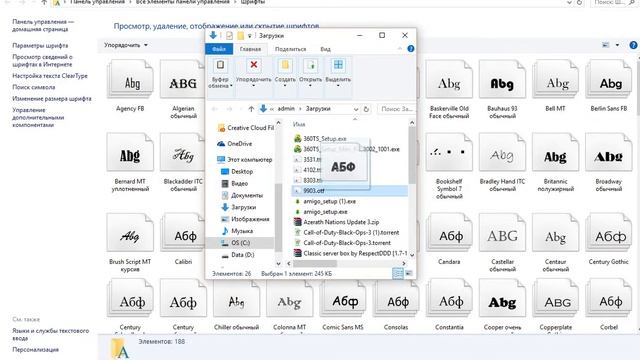The height and width of the screenshot is (360, 640).
Task: Select Этот компьютер in navigation pane
Action: [x=245, y=160]
